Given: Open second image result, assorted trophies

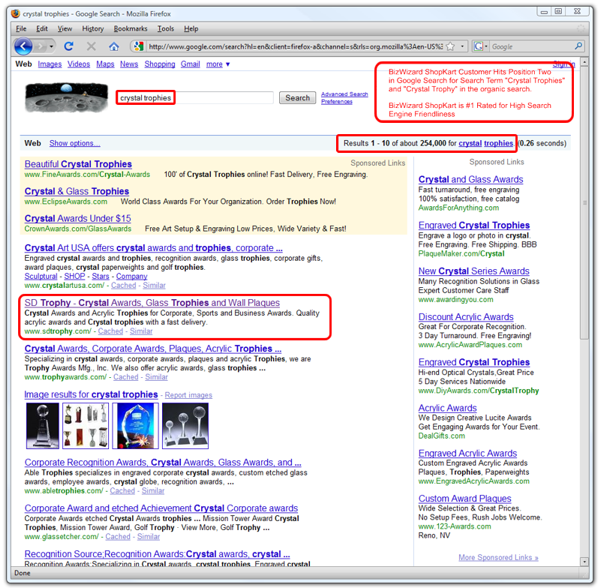Looking at the screenshot, I should pyautogui.click(x=86, y=425).
